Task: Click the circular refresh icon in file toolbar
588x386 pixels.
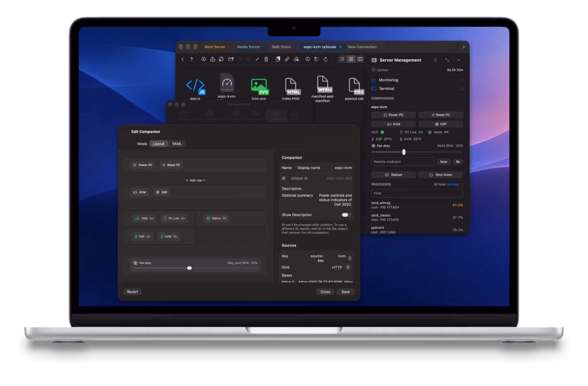Action: pyautogui.click(x=326, y=59)
